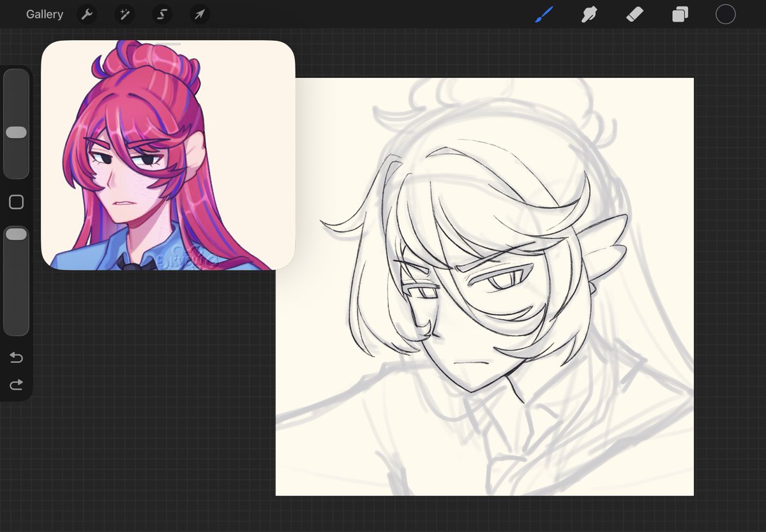Open the Adjustments magic wand menu
This screenshot has height=532, width=766.
click(x=124, y=14)
